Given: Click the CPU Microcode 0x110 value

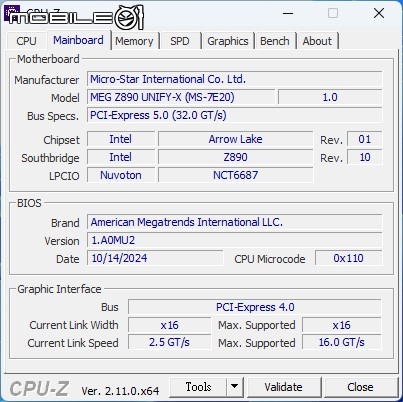Looking at the screenshot, I should 349,258.
